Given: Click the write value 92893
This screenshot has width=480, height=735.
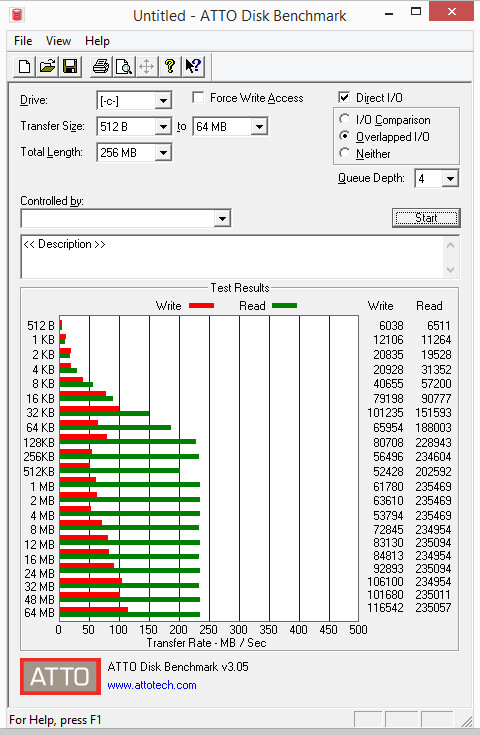Looking at the screenshot, I should pyautogui.click(x=388, y=569).
